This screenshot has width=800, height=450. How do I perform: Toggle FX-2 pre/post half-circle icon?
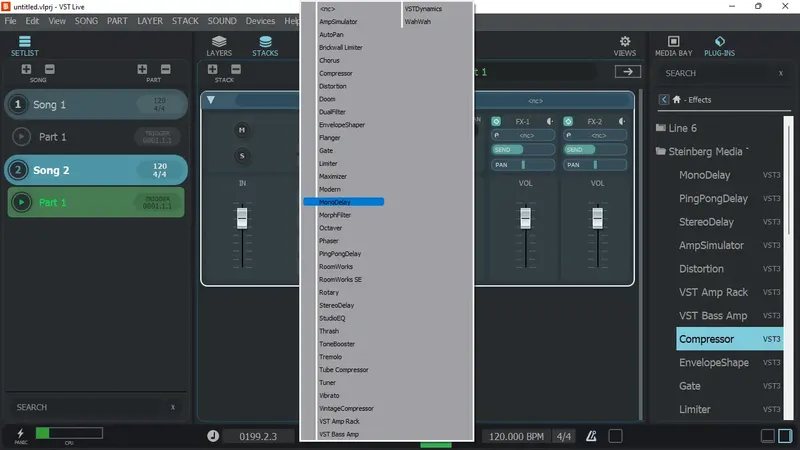pyautogui.click(x=621, y=121)
